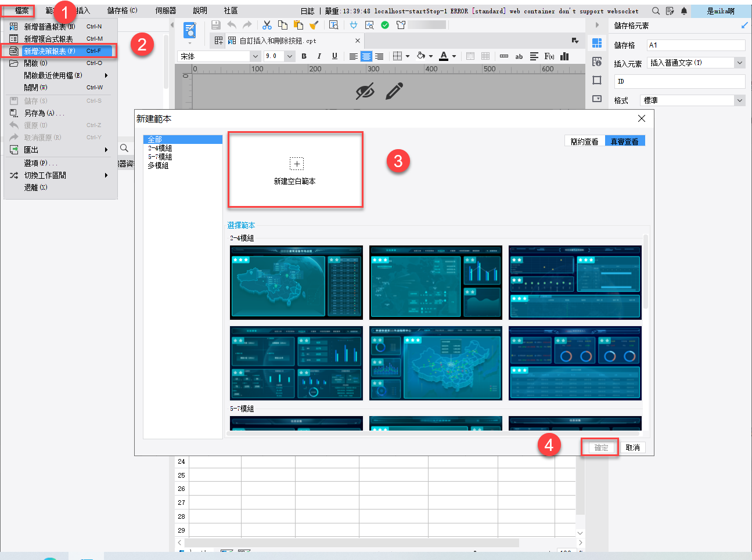Expand the 匯出 submenu
This screenshot has height=560, width=752.
click(x=60, y=150)
